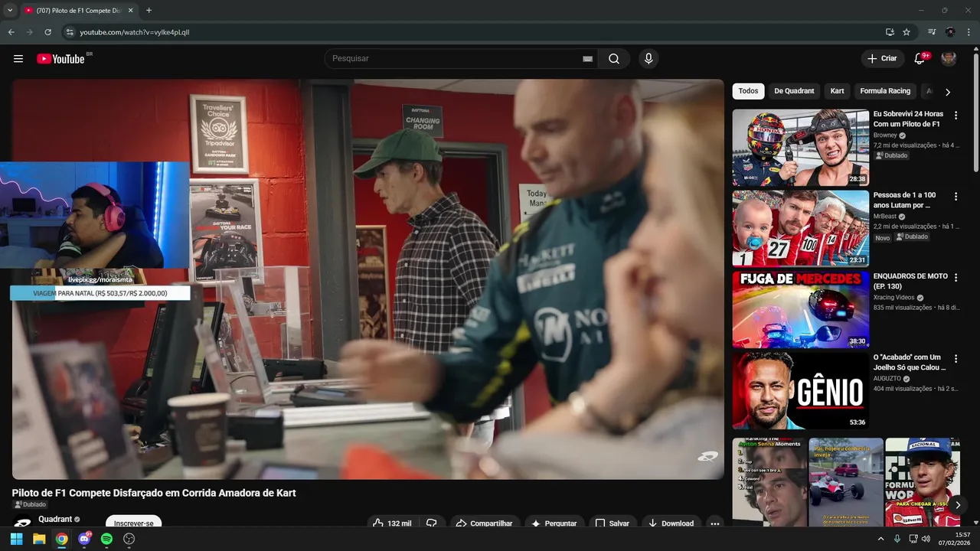980x551 pixels.
Task: Open more video actions ellipsis
Action: (x=714, y=523)
